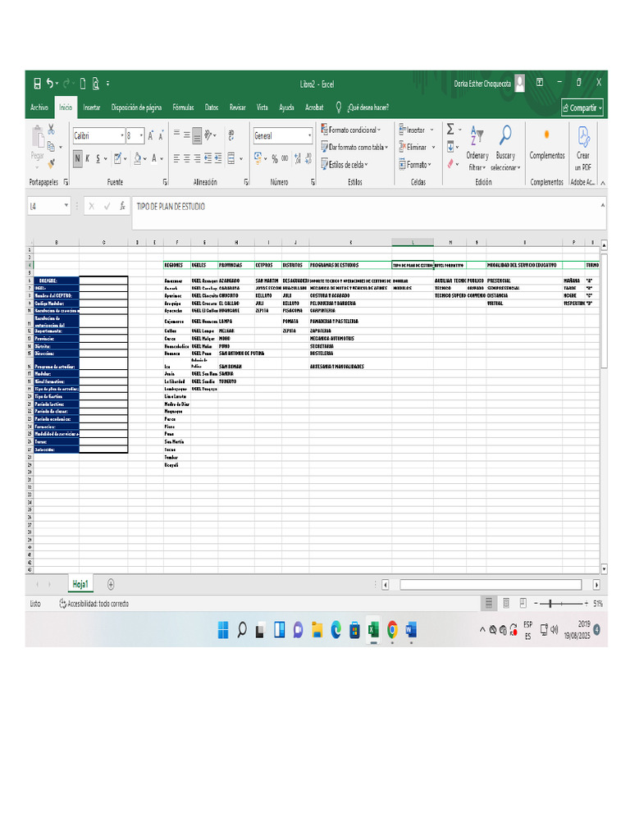The image size is (630, 840).
Task: Turn on wrap text
Action: 231,135
